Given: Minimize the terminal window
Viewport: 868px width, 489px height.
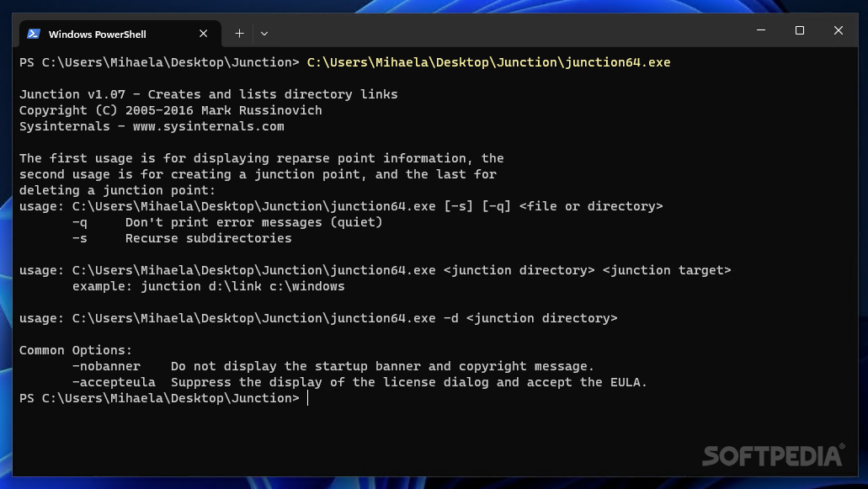Looking at the screenshot, I should pyautogui.click(x=761, y=30).
